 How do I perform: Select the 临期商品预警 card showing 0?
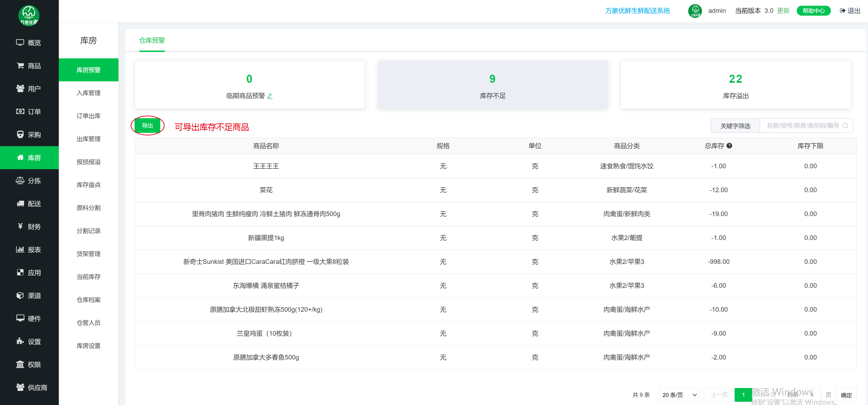250,85
